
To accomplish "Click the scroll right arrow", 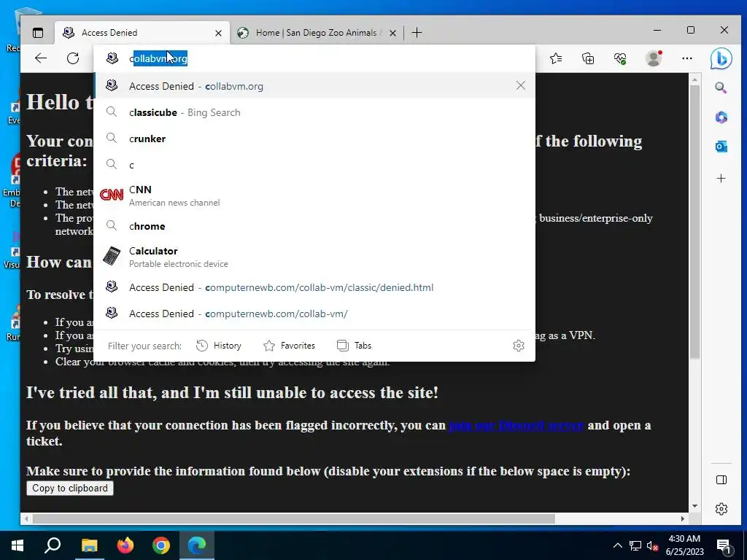I will click(x=683, y=518).
